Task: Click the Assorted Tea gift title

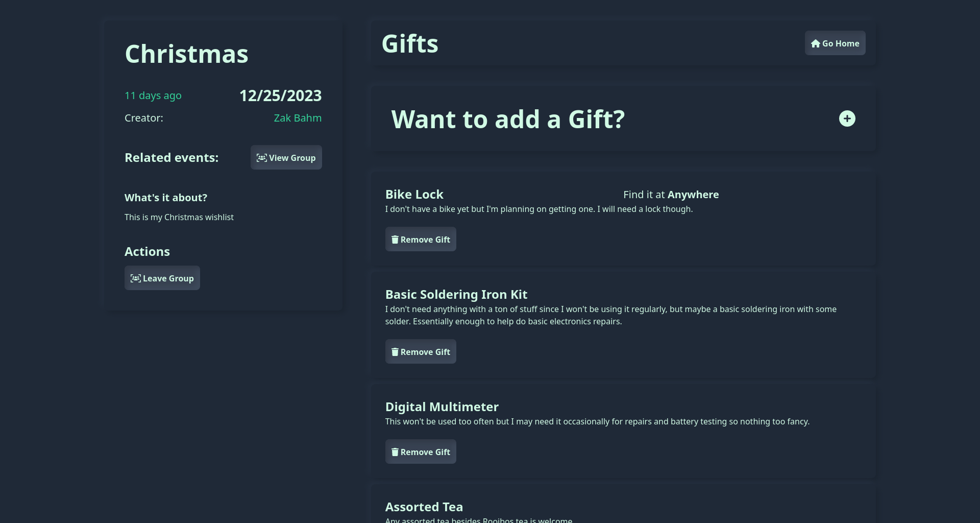Action: [424, 507]
